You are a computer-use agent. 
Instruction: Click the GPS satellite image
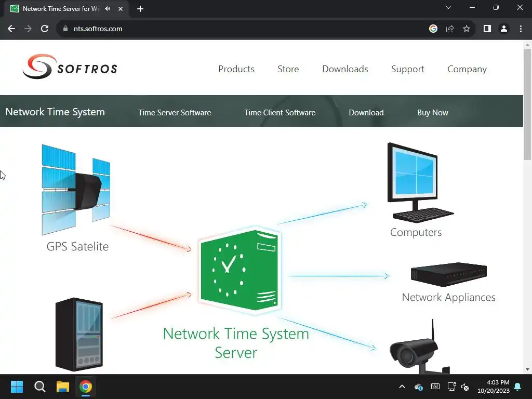tap(76, 189)
